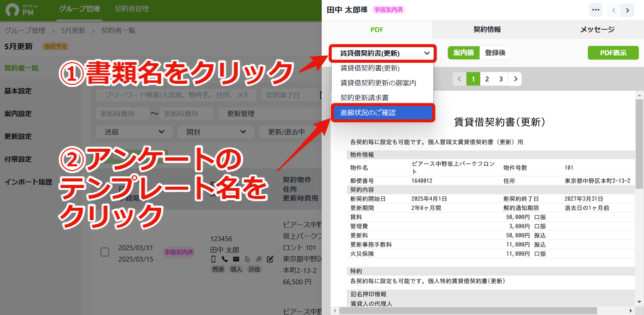
Task: Switch to 案内前 toggle
Action: coord(463,53)
